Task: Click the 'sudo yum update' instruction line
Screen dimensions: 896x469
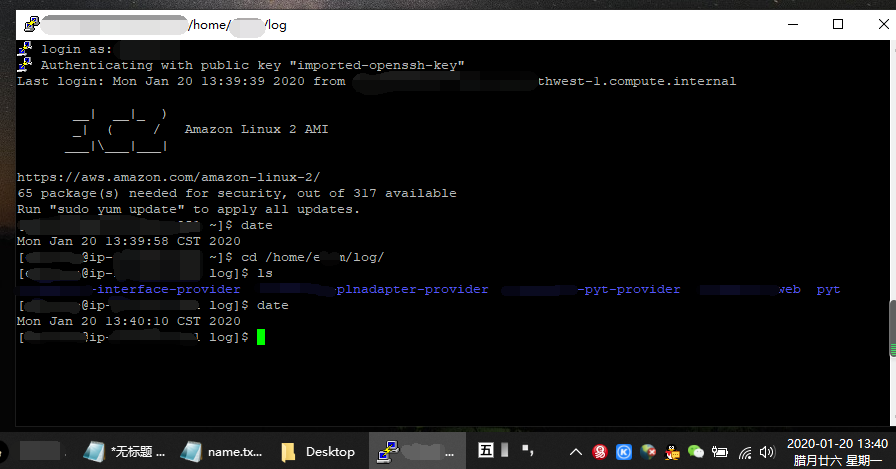Action: tap(188, 209)
